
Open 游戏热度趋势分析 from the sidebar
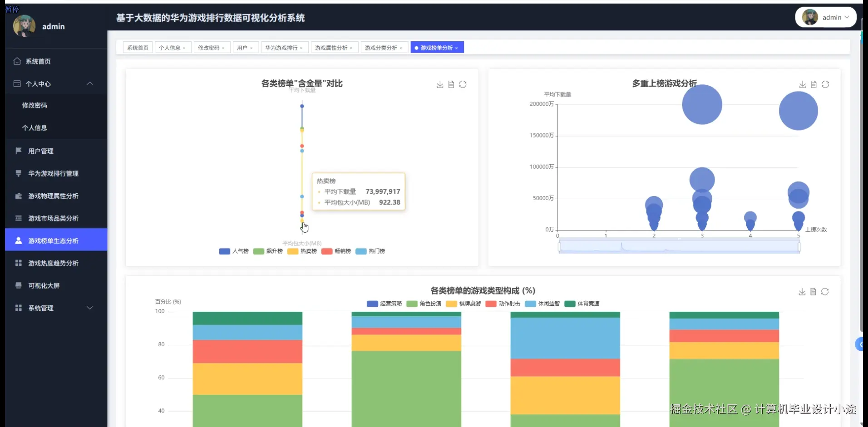click(53, 263)
